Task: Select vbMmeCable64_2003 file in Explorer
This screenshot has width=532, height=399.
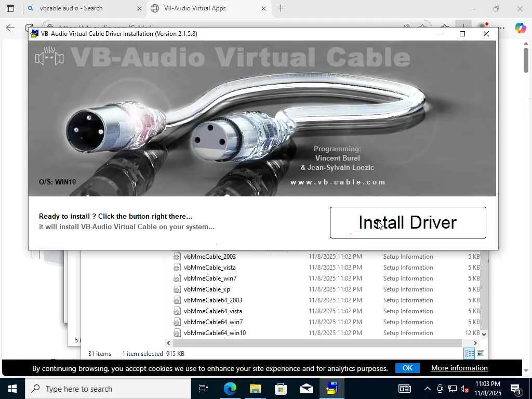Action: click(x=212, y=300)
